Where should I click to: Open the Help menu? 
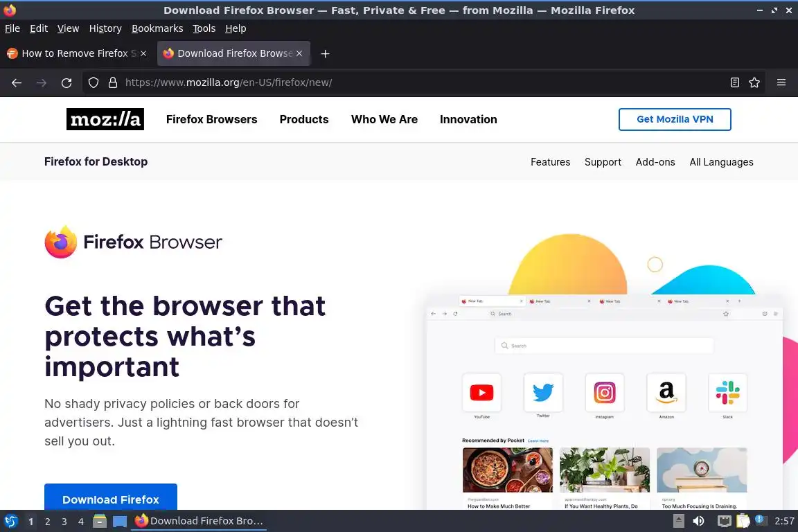click(x=236, y=28)
